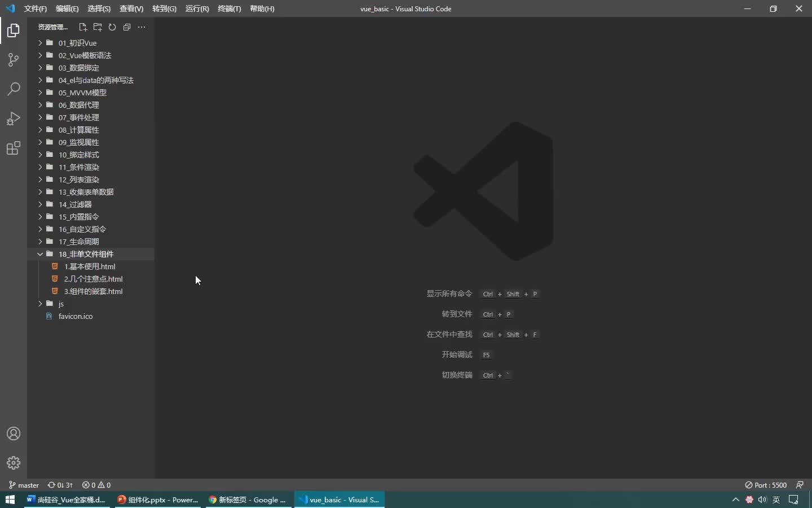Open the feedback icon in status bar

[800, 485]
